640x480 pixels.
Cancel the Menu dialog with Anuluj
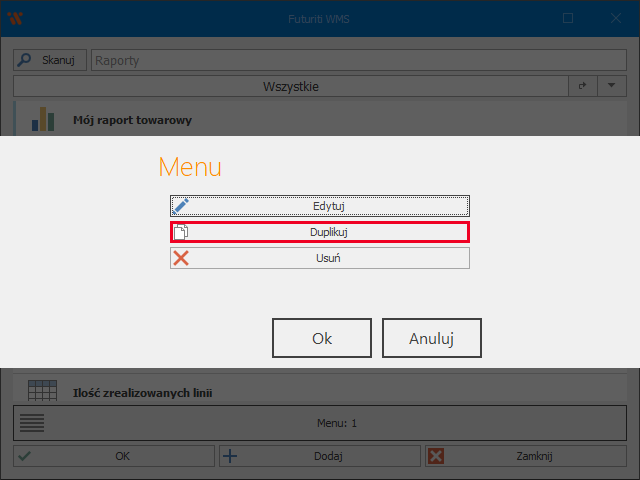432,338
